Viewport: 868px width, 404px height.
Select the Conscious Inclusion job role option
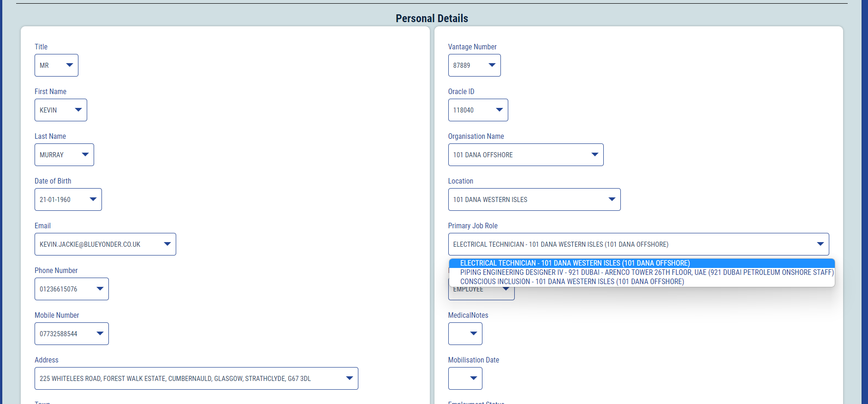click(571, 282)
